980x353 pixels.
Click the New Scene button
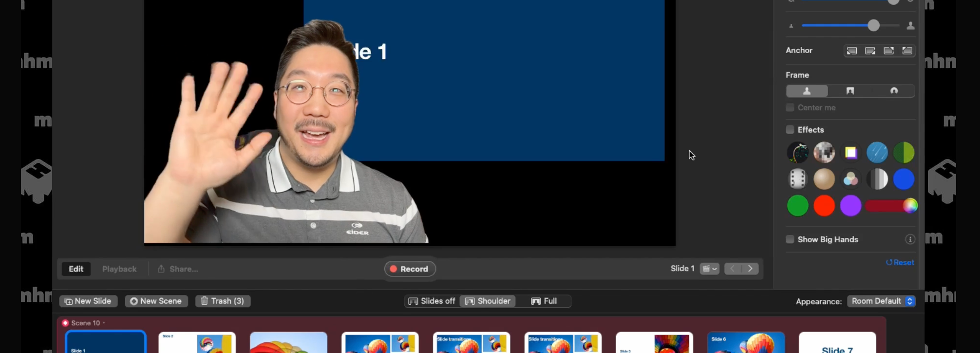pos(156,301)
